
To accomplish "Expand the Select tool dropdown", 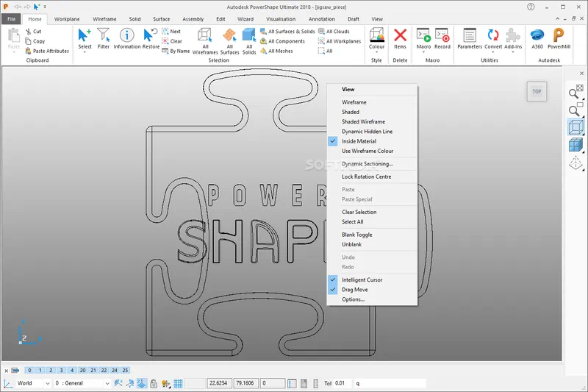I will pos(85,52).
